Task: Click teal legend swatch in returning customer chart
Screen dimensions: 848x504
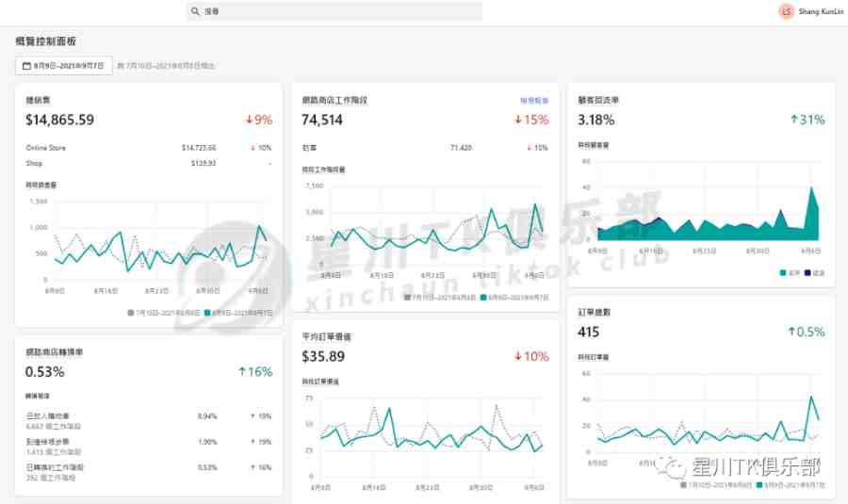Action: [x=783, y=273]
